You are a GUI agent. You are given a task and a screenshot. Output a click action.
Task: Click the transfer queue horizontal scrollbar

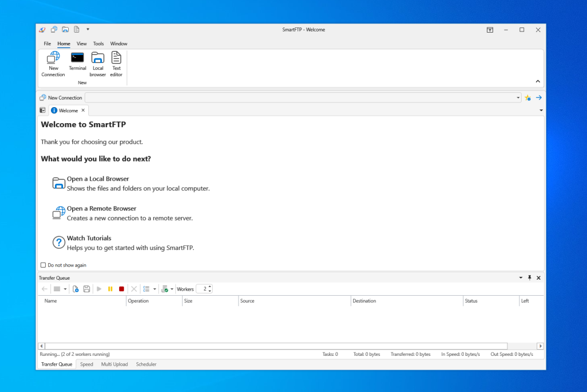(287, 346)
